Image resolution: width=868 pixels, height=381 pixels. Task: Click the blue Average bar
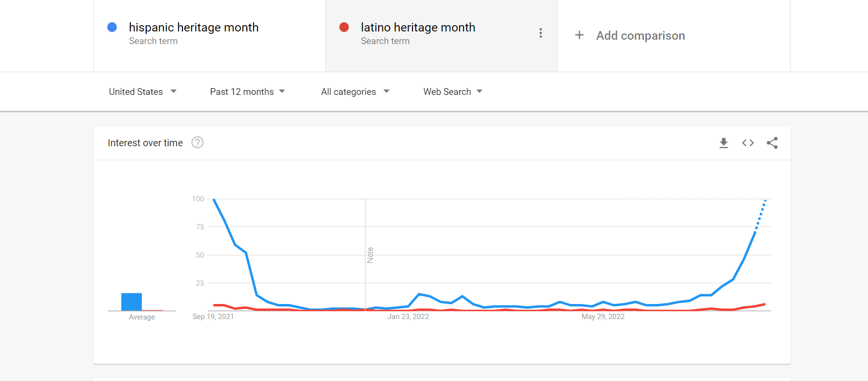point(132,302)
